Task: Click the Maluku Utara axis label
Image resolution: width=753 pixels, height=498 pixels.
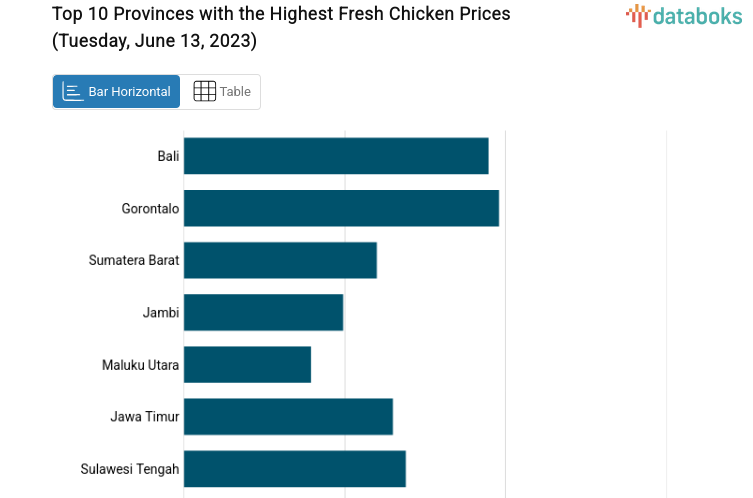Action: 140,364
